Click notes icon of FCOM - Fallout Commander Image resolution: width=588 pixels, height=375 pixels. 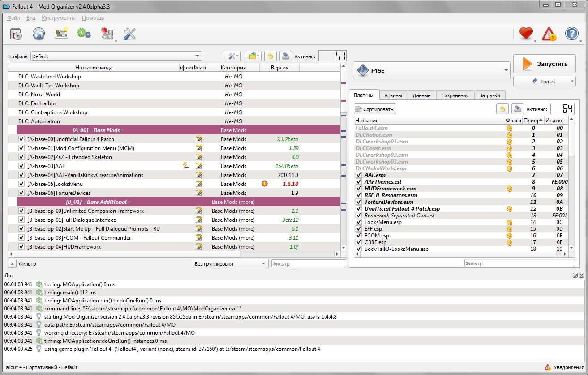coord(199,238)
